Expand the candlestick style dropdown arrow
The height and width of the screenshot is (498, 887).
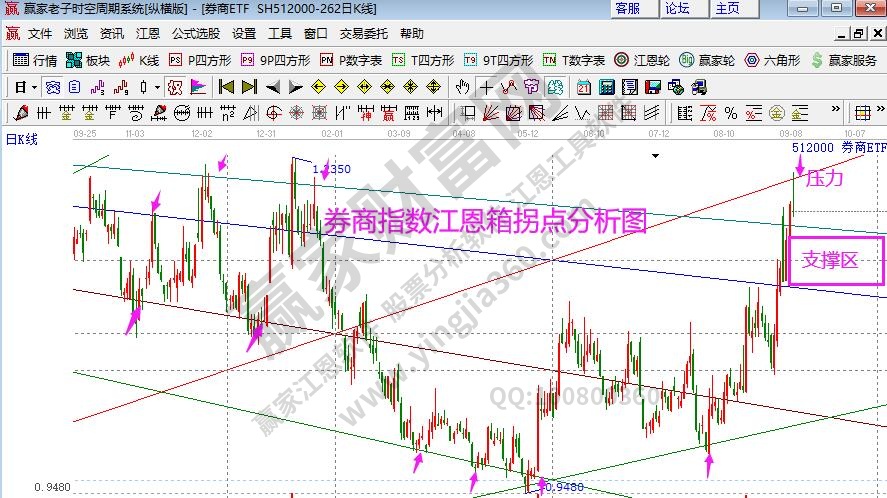(x=158, y=86)
